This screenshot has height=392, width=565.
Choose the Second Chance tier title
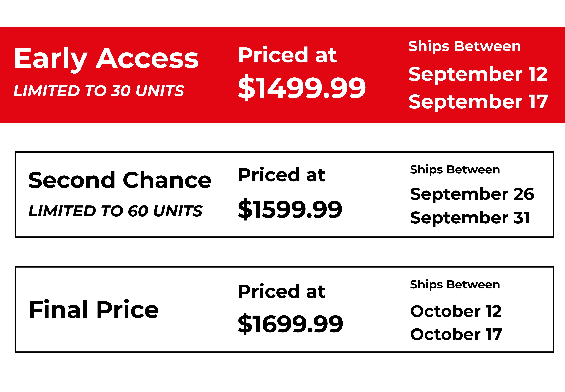pos(120,180)
